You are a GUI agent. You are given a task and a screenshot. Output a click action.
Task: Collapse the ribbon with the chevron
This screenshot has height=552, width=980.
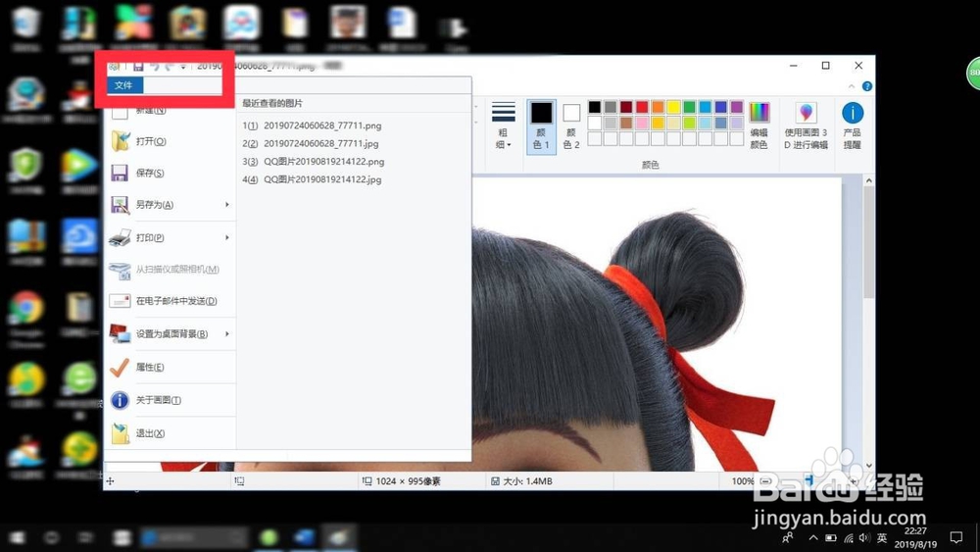(852, 86)
